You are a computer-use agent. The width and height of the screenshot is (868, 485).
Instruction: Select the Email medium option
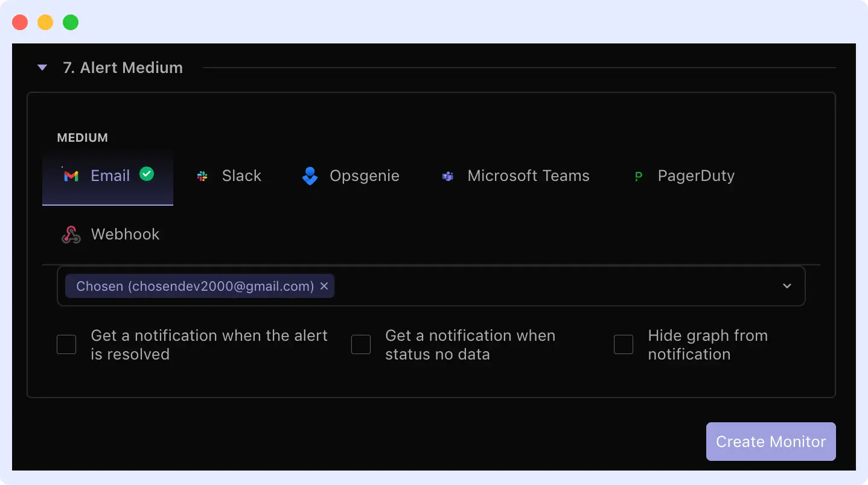(x=107, y=176)
